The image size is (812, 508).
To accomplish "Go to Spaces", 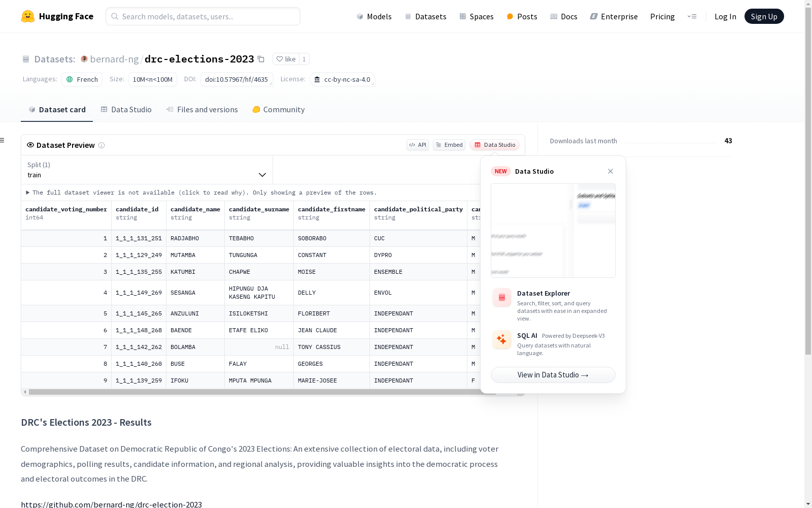I will pos(477,16).
